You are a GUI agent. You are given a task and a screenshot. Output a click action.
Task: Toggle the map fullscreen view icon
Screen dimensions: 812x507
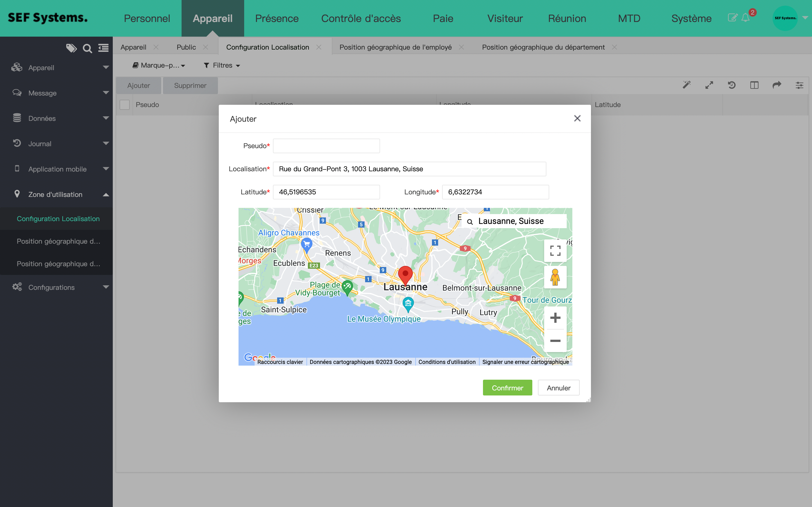tap(555, 250)
